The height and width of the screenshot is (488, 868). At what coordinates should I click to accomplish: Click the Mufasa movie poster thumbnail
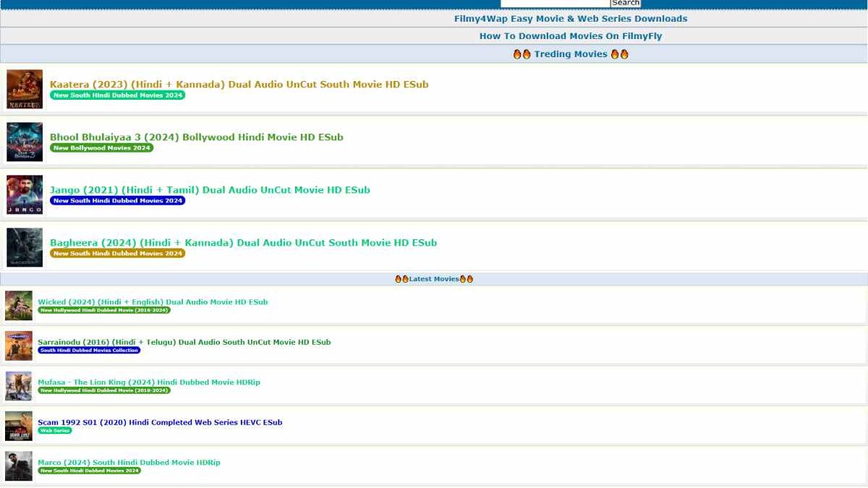click(19, 386)
